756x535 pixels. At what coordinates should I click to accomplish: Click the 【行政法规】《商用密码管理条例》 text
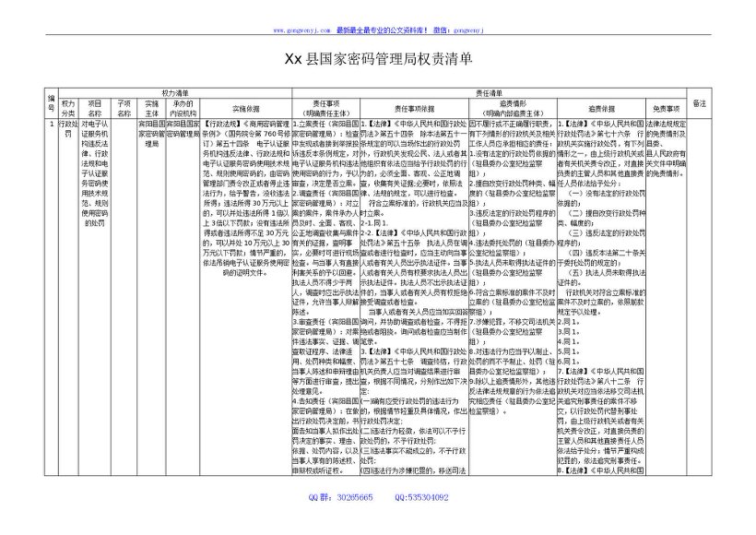pyautogui.click(x=246, y=129)
